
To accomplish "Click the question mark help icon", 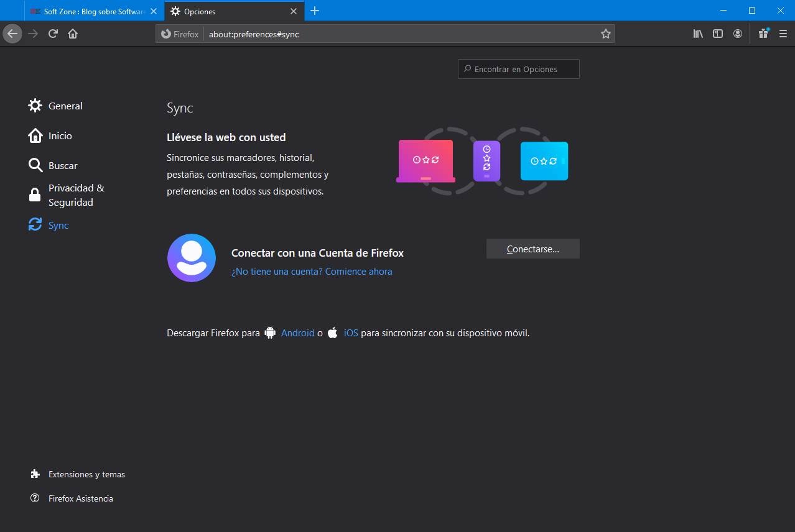I will (35, 498).
